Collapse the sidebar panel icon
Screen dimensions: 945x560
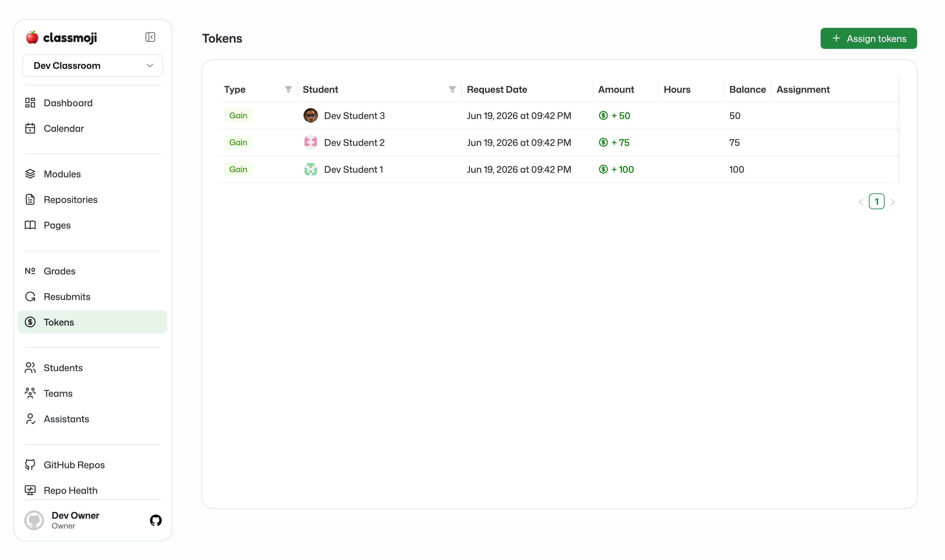coord(150,37)
